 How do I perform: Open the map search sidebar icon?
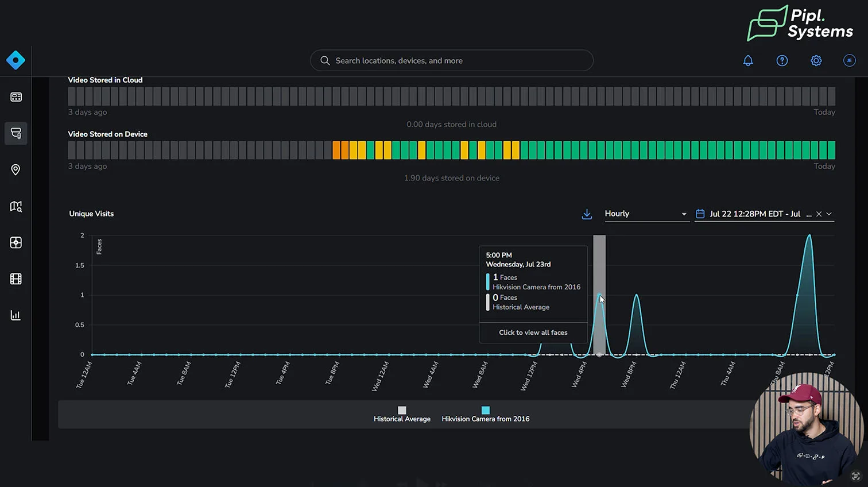(16, 206)
